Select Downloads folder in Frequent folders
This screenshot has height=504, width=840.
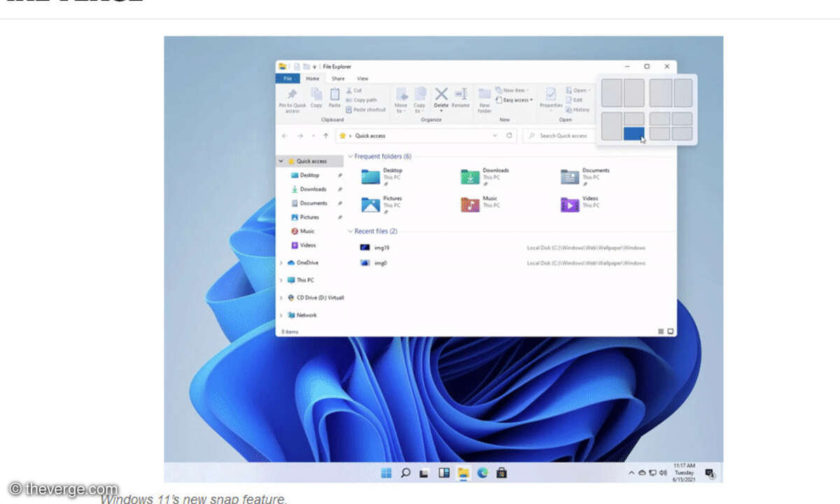485,176
